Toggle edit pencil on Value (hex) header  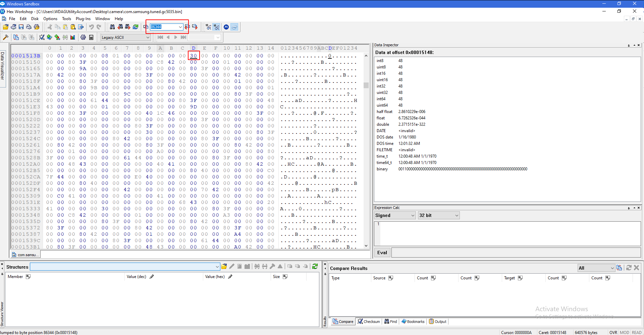(230, 277)
